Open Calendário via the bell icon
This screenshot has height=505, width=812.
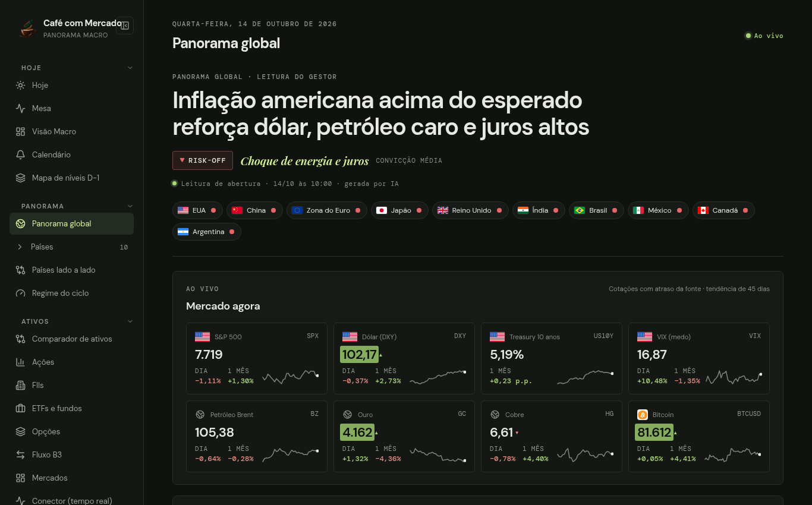click(x=21, y=155)
